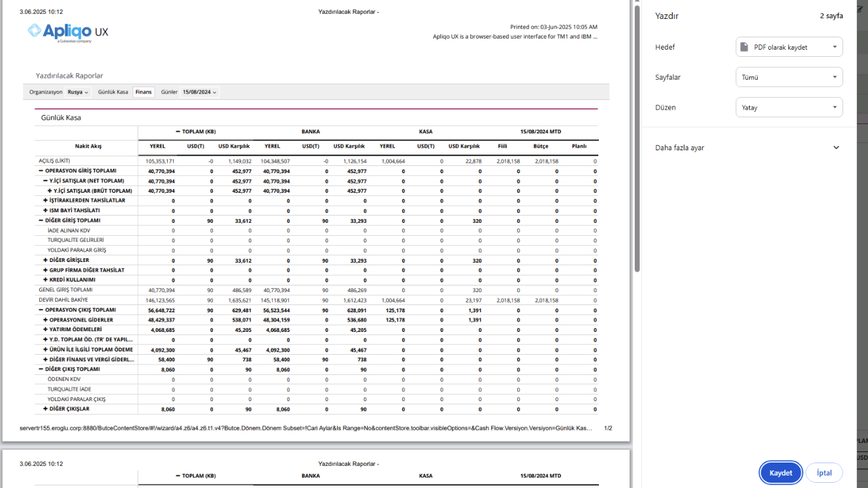
Task: Click TURQUALİTE GELİRLERİ row label
Action: 76,240
